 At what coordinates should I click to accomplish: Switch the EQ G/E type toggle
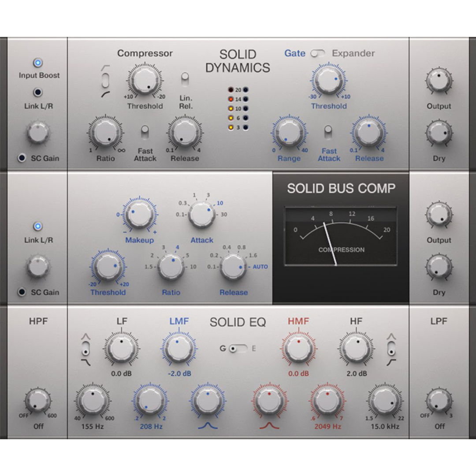pyautogui.click(x=238, y=349)
